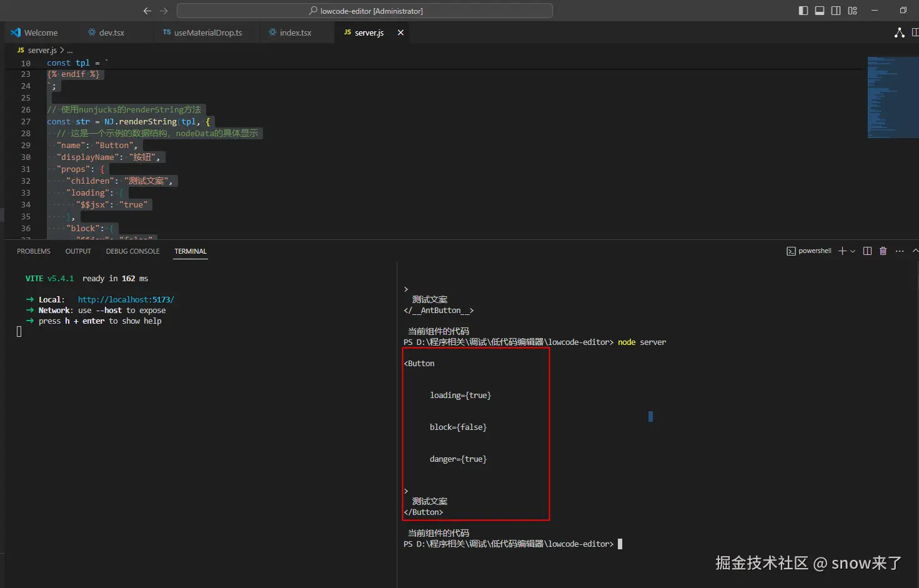Go forward with the navigation arrow
The width and height of the screenshot is (919, 588).
164,11
